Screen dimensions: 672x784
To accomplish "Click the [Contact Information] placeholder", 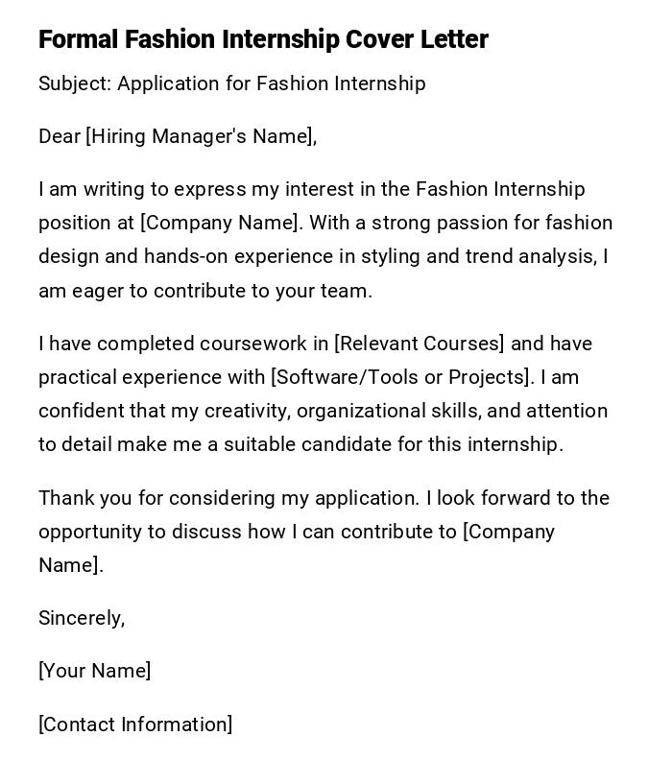I will [x=135, y=725].
